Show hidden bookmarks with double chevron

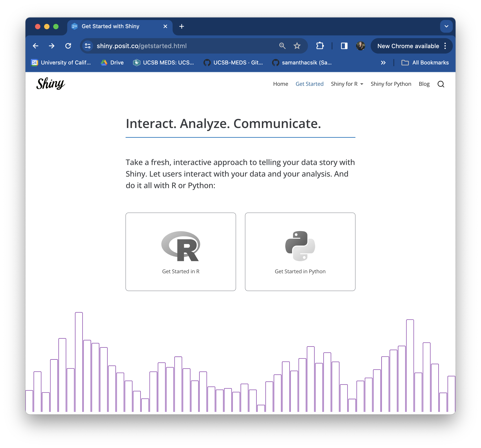point(383,63)
